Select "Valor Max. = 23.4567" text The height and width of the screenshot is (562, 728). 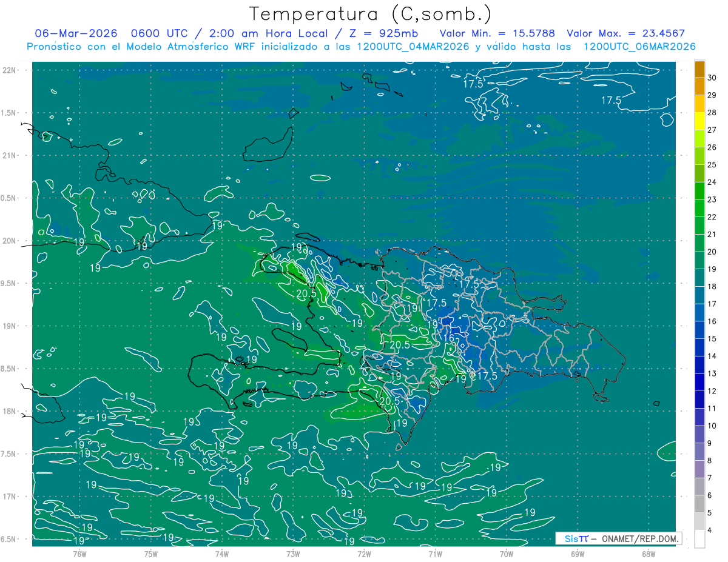tap(625, 33)
